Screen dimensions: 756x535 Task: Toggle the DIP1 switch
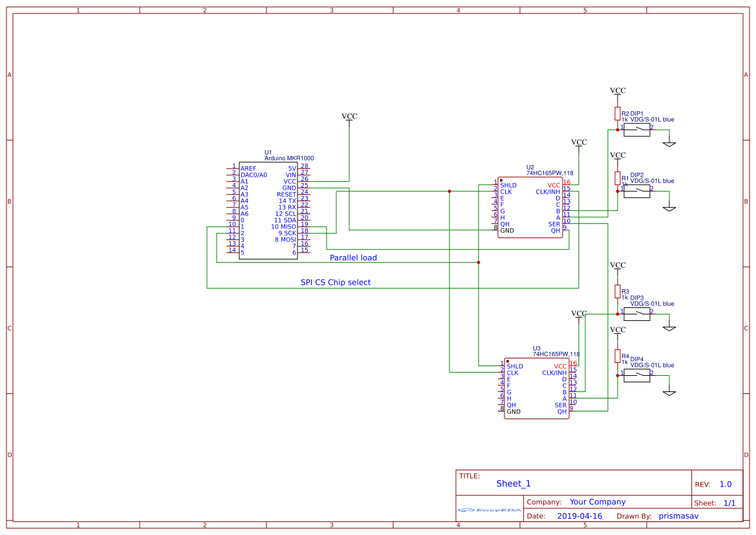pos(636,128)
